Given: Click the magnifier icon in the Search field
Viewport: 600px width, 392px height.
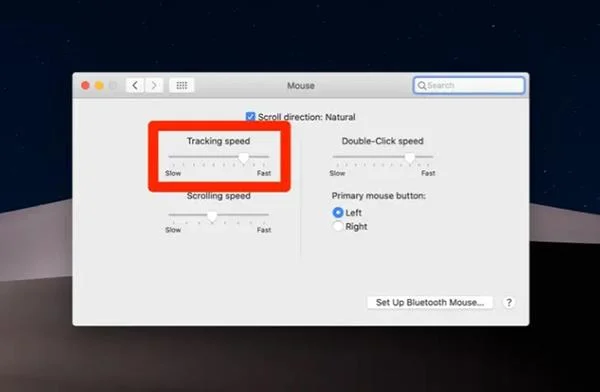Looking at the screenshot, I should click(x=422, y=85).
